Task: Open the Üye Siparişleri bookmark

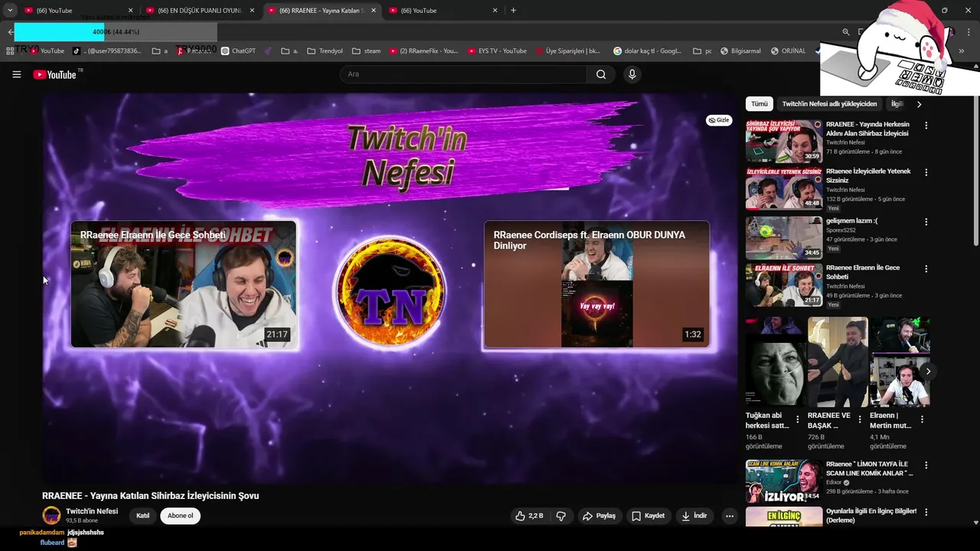Action: click(x=568, y=51)
